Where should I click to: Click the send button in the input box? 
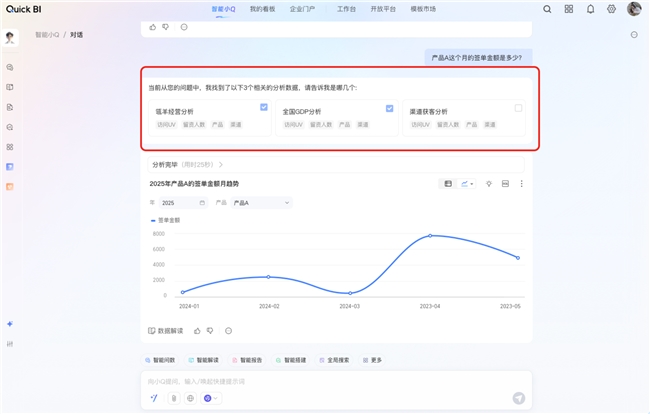coord(518,398)
